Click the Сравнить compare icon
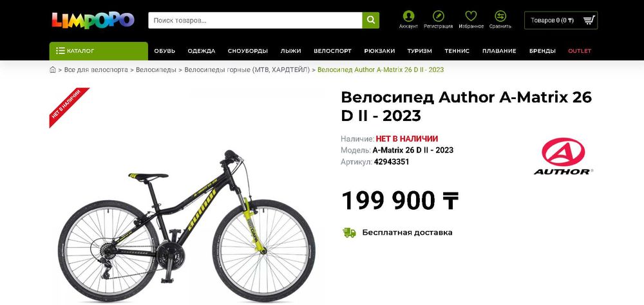The width and height of the screenshot is (644, 305). 500,17
